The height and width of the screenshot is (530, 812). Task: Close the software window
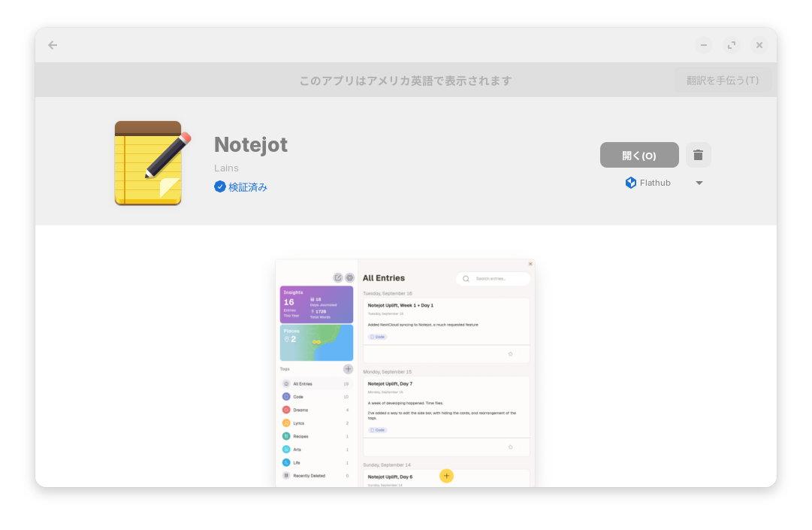pyautogui.click(x=759, y=45)
